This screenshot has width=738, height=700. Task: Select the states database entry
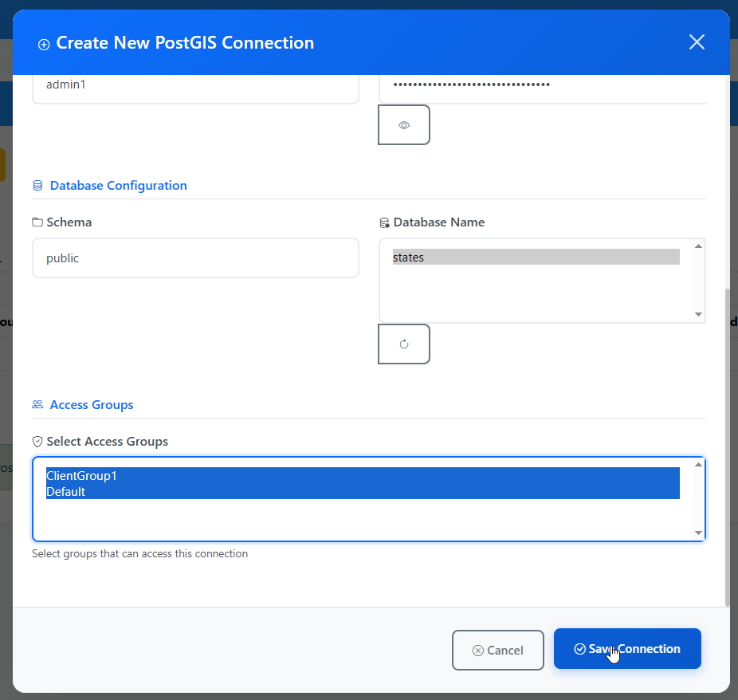[536, 257]
